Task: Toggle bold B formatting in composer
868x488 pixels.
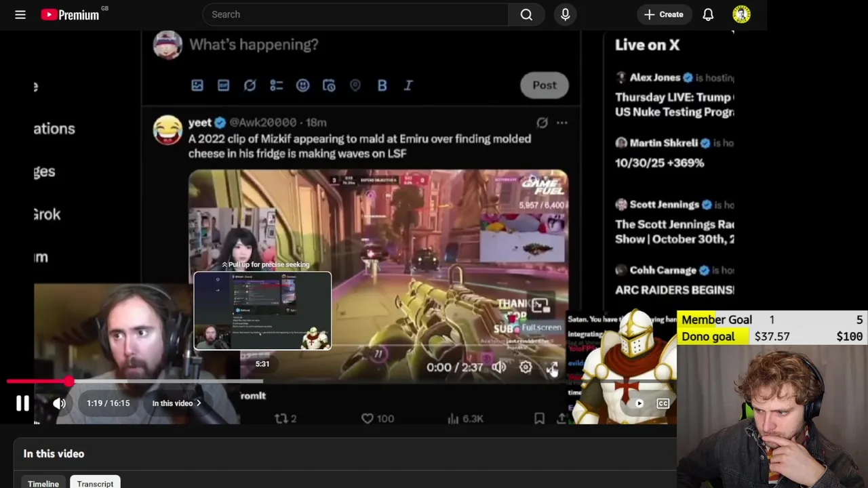Action: coord(382,85)
